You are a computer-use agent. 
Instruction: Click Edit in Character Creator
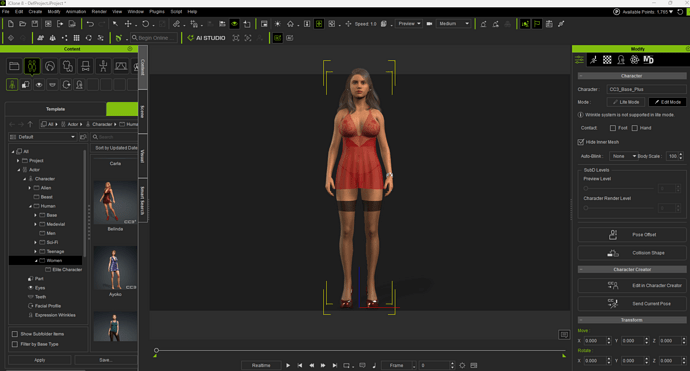pos(631,286)
